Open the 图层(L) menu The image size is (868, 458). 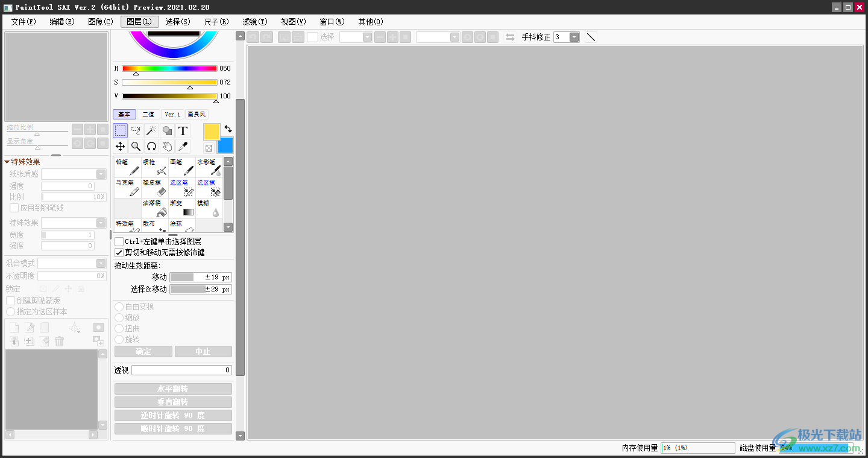coord(139,22)
